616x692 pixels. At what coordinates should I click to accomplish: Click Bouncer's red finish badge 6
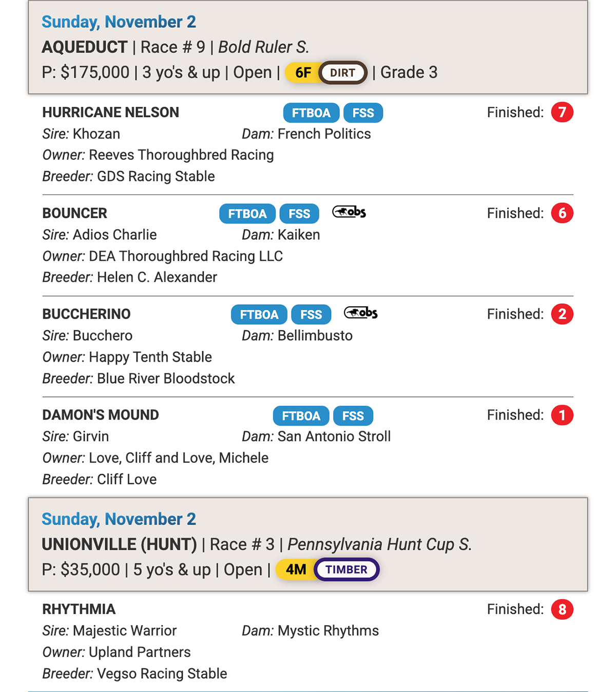tap(562, 213)
